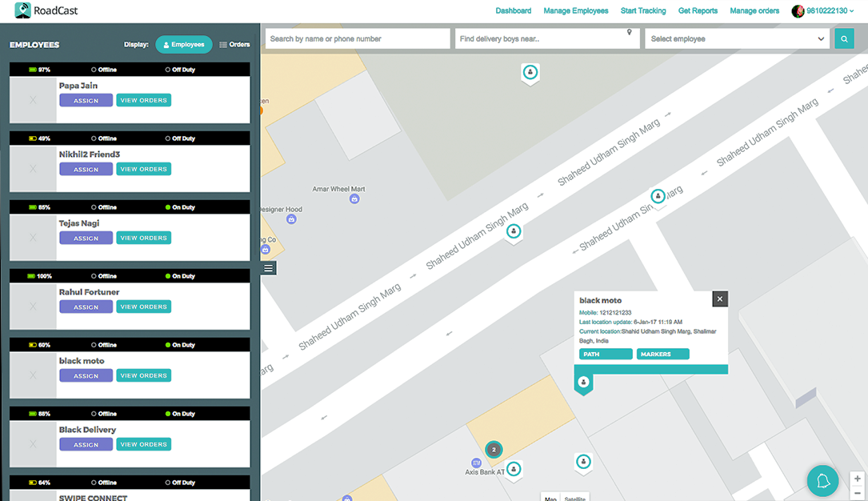Assign an order to black moto
This screenshot has height=501, width=868.
(86, 375)
